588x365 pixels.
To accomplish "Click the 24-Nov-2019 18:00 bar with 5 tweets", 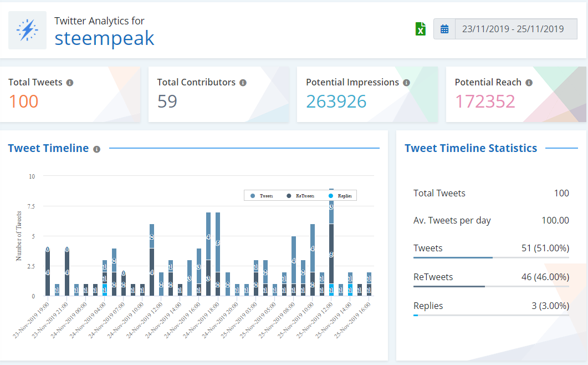I will click(218, 242).
